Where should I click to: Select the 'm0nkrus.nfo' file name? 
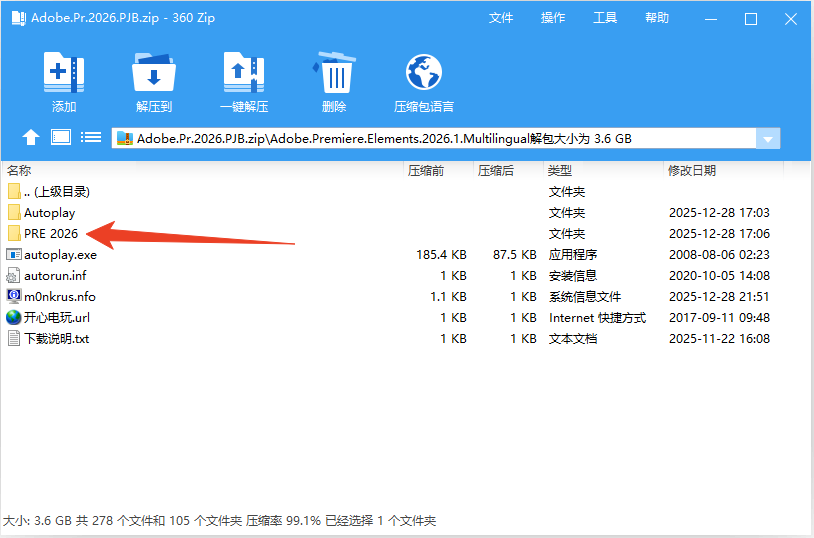60,297
